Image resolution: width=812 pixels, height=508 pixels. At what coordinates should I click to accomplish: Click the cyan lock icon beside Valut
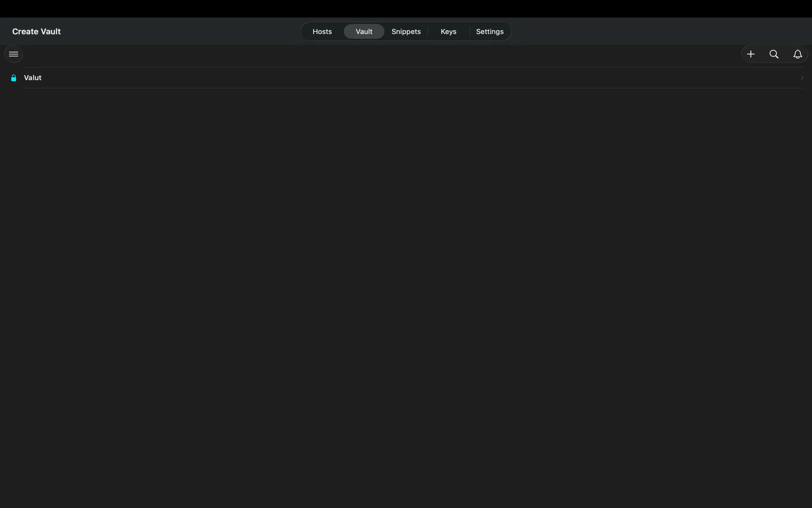[x=14, y=78]
